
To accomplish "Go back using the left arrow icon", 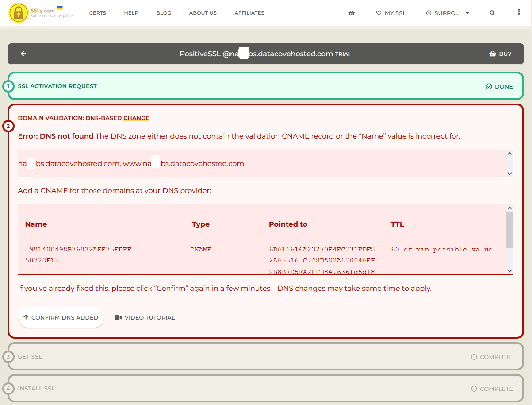I will click(x=23, y=54).
